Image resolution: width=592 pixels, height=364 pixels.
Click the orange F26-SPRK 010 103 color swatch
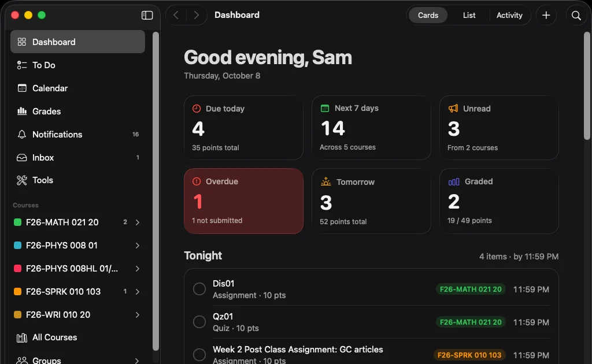17,292
